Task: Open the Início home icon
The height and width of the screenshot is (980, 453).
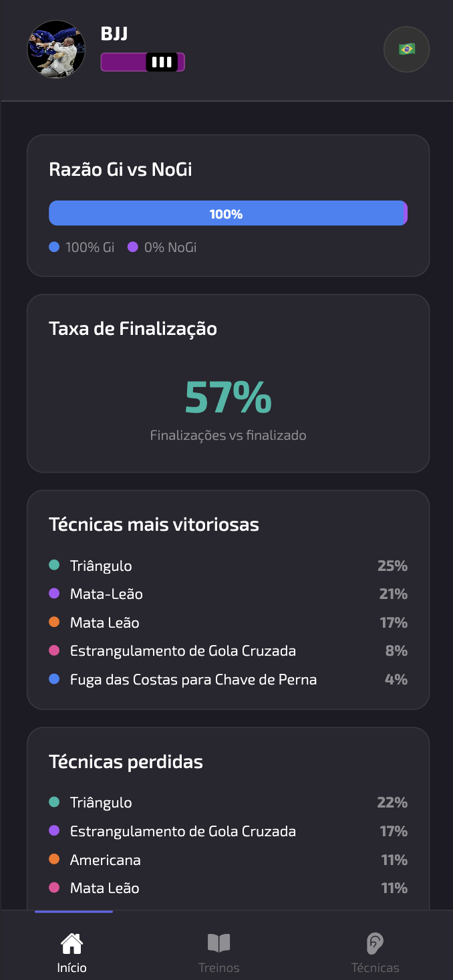Action: [x=71, y=944]
